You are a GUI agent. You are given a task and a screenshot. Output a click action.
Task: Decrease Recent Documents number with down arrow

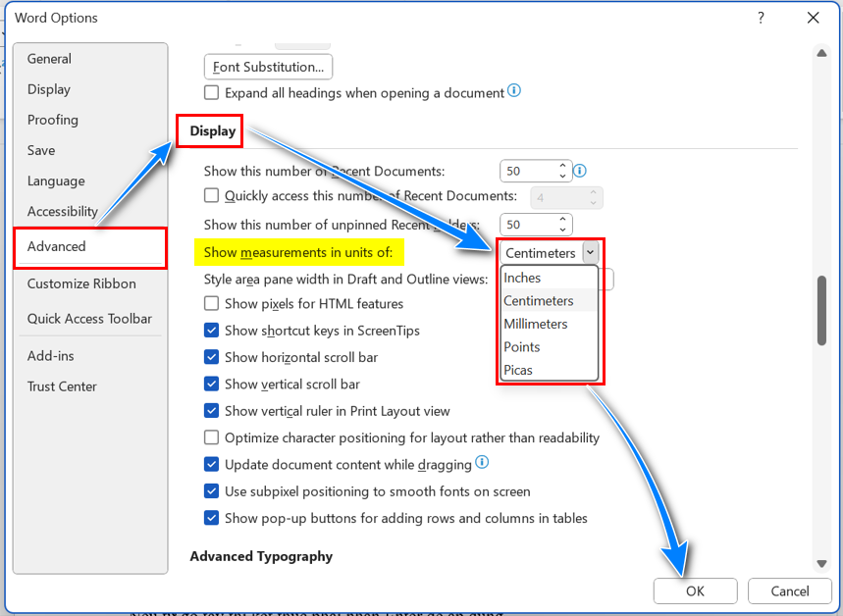pyautogui.click(x=562, y=177)
